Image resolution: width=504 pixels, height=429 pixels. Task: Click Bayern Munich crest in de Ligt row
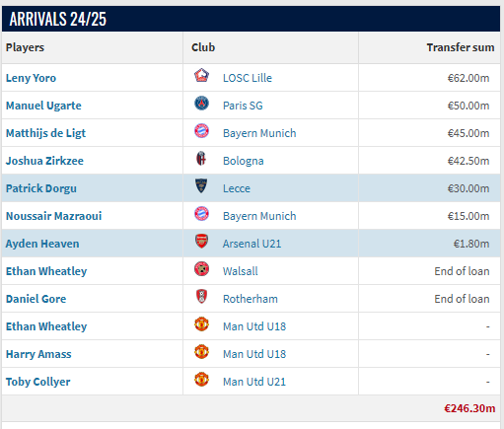201,131
